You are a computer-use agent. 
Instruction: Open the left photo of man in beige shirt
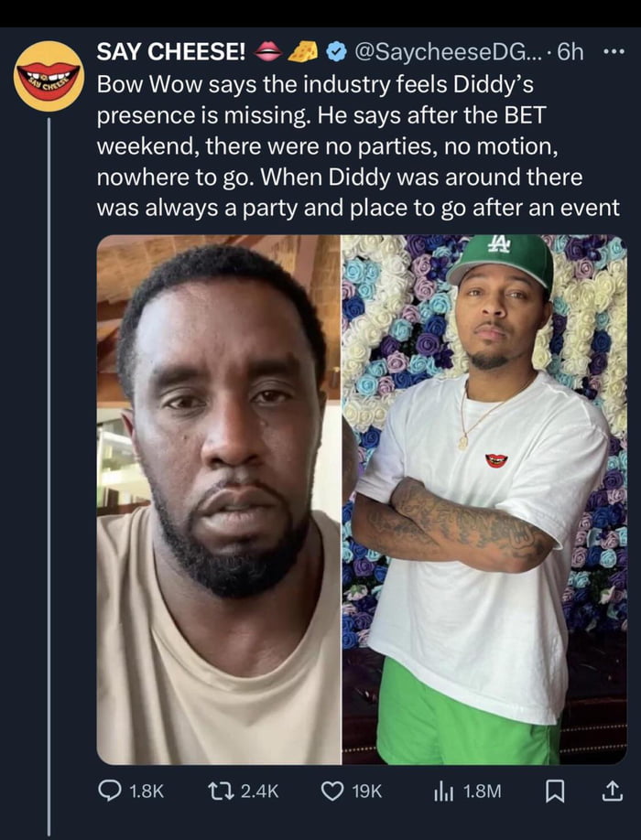219,500
